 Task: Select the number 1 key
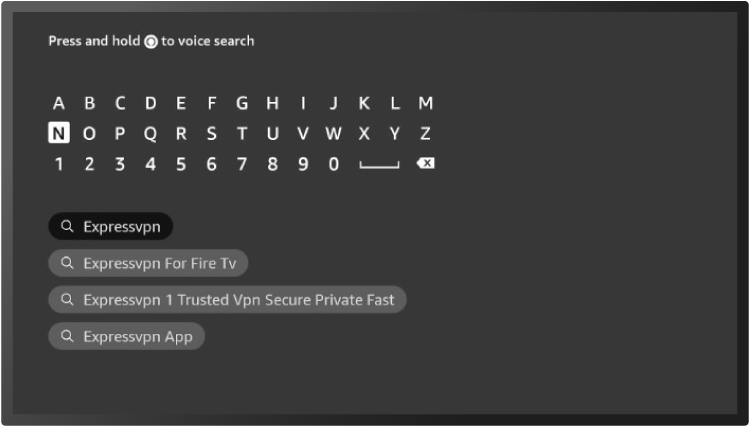(59, 164)
